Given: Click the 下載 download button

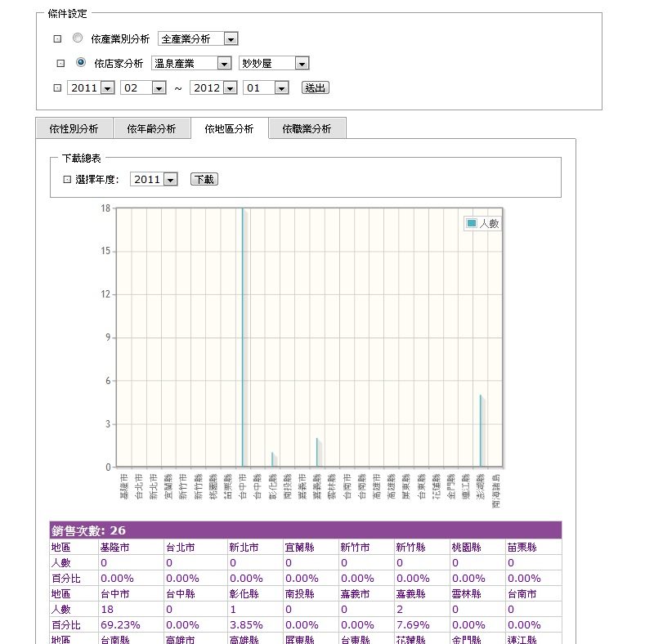Looking at the screenshot, I should tap(204, 179).
